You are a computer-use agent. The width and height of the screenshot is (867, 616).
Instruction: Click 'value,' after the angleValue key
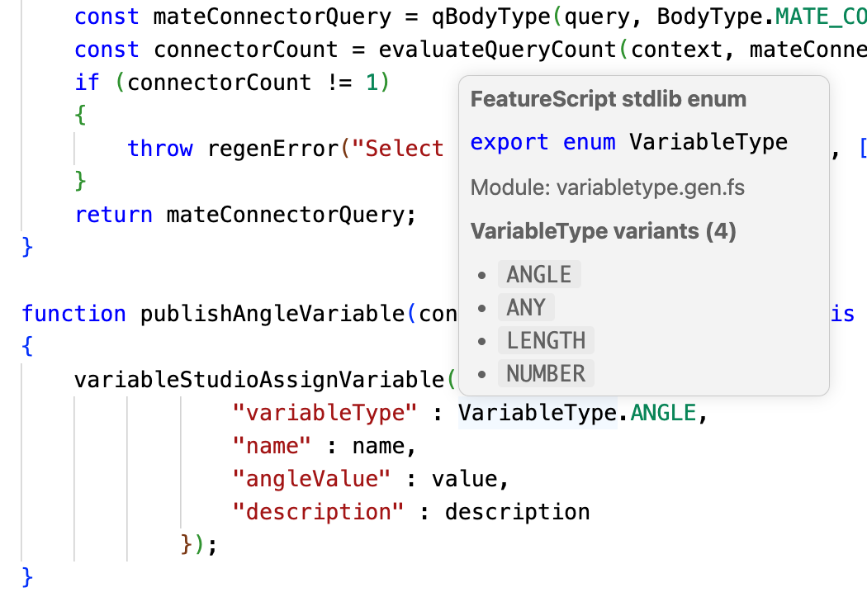(x=470, y=479)
